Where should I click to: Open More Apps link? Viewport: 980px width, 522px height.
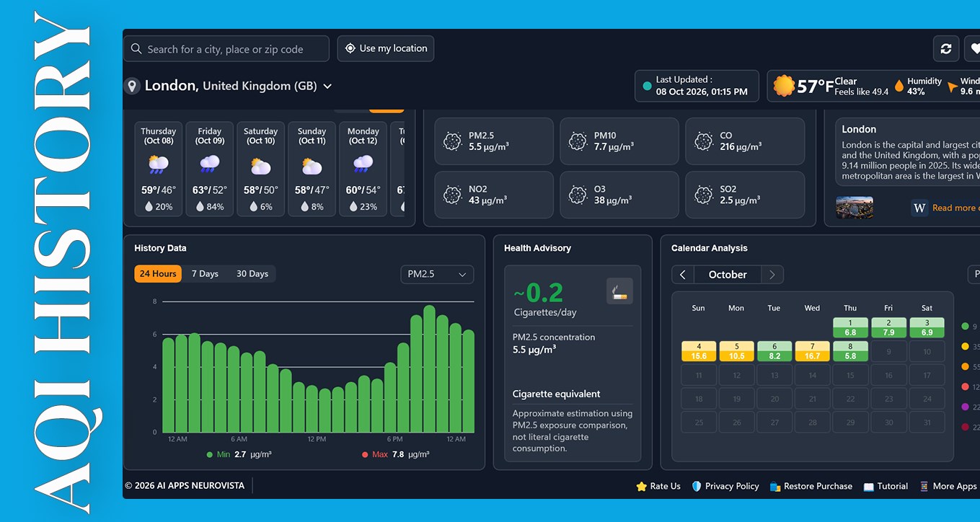tap(948, 487)
